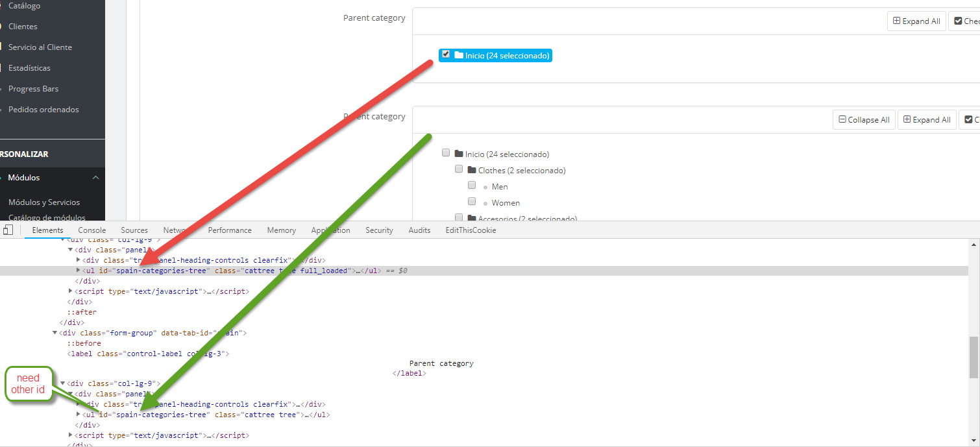Click upper Expand All button
This screenshot has width=980, height=447.
point(916,21)
